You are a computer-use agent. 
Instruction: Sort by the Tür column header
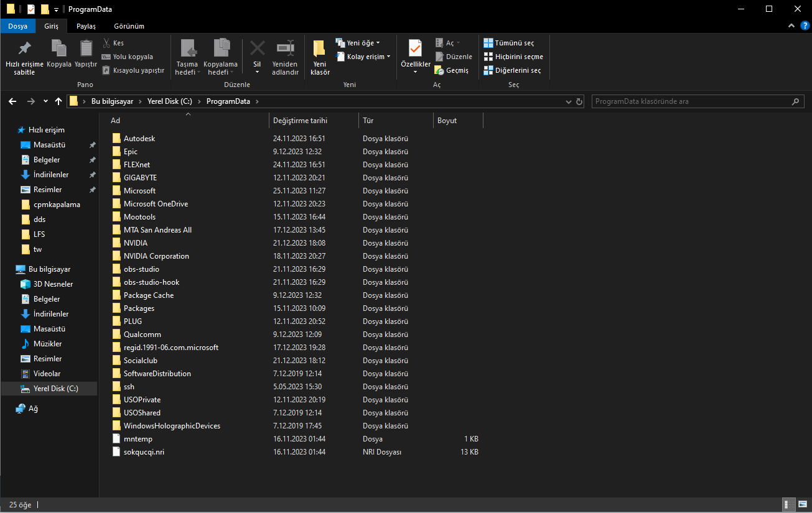point(396,121)
